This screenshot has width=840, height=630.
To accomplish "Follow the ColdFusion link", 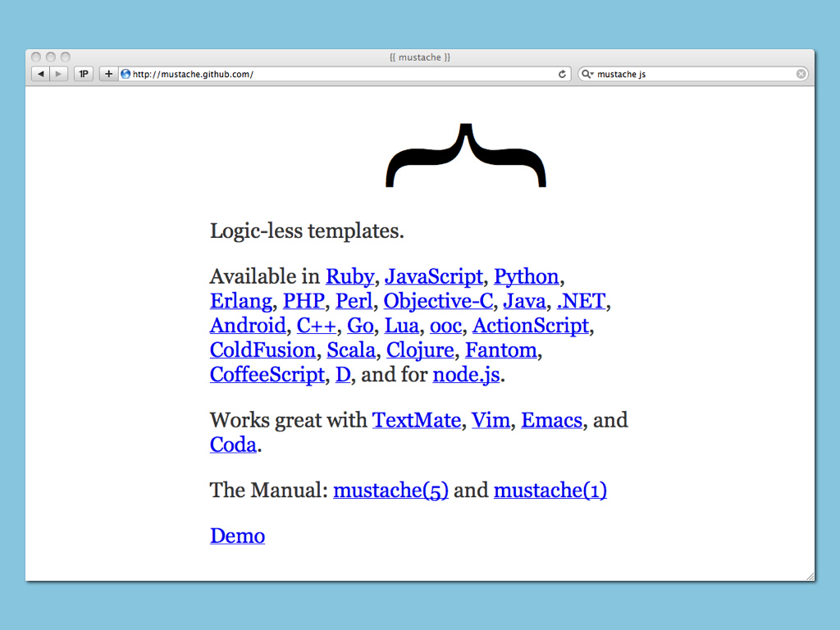I will pos(263,350).
